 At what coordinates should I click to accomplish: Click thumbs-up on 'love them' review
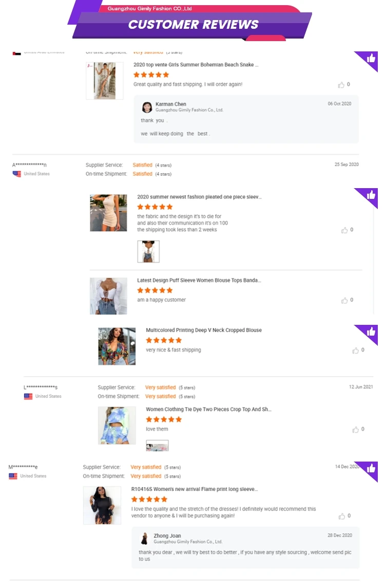tap(355, 429)
